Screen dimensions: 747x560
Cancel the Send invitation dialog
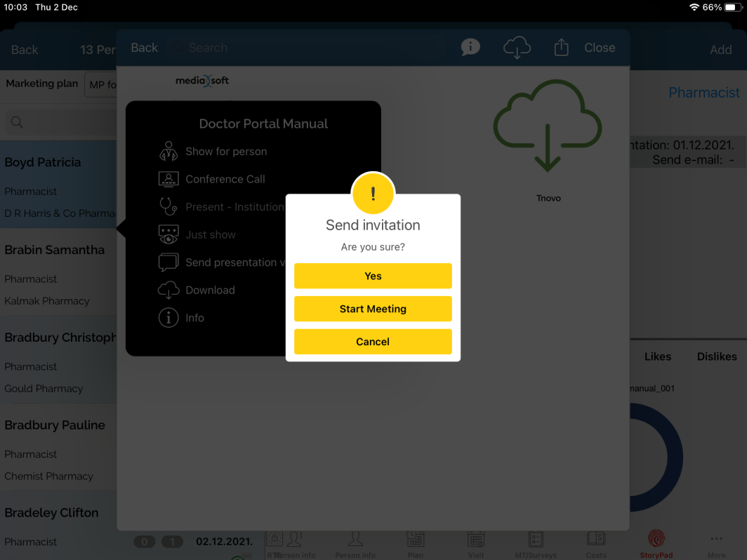click(373, 342)
